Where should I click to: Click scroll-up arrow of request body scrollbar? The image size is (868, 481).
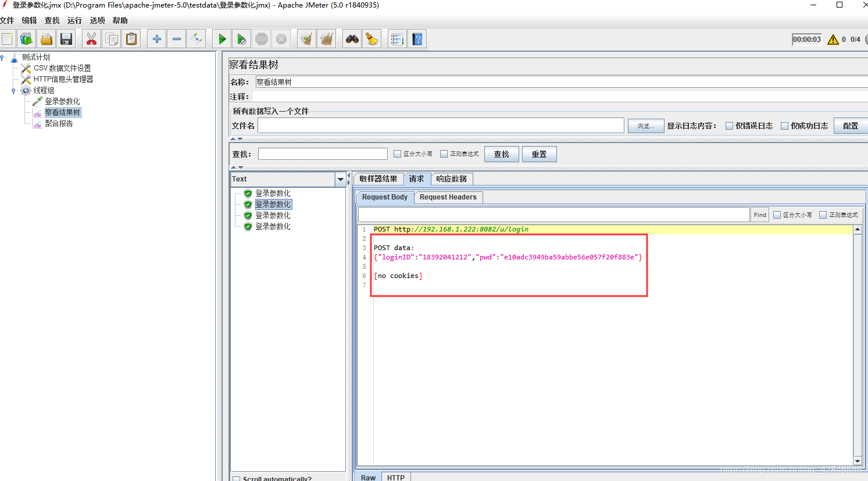pos(858,230)
